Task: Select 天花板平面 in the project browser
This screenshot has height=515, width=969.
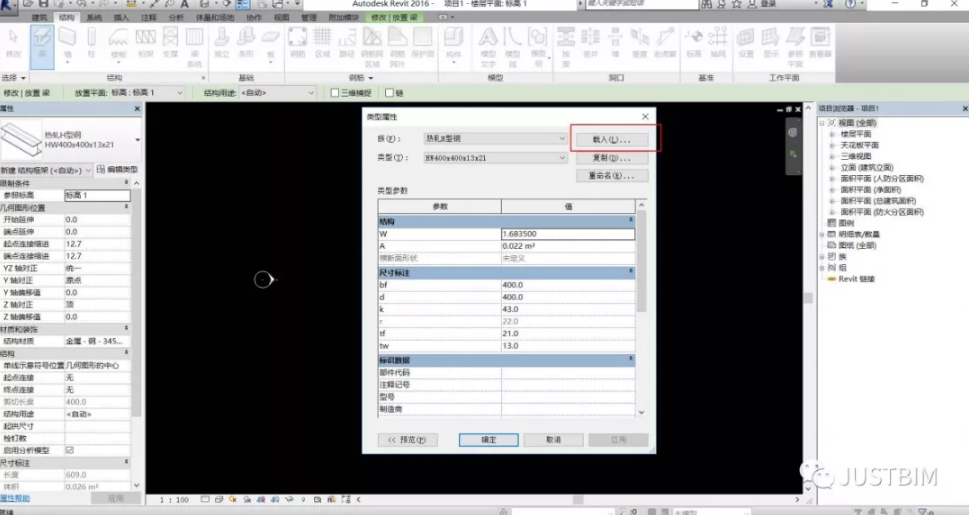Action: tap(859, 145)
